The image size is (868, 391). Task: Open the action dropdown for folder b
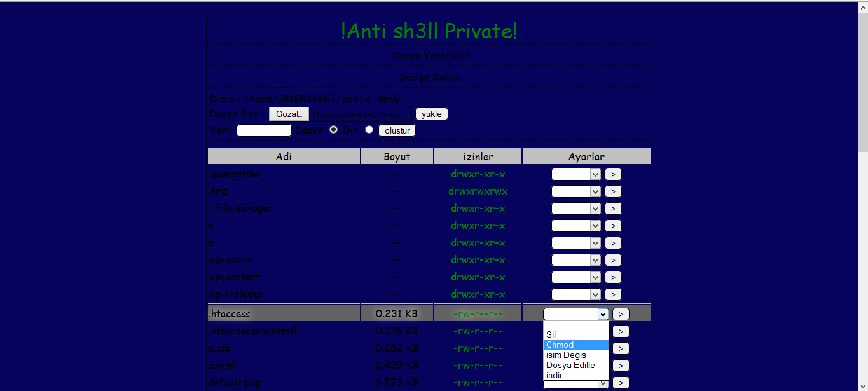coord(576,243)
